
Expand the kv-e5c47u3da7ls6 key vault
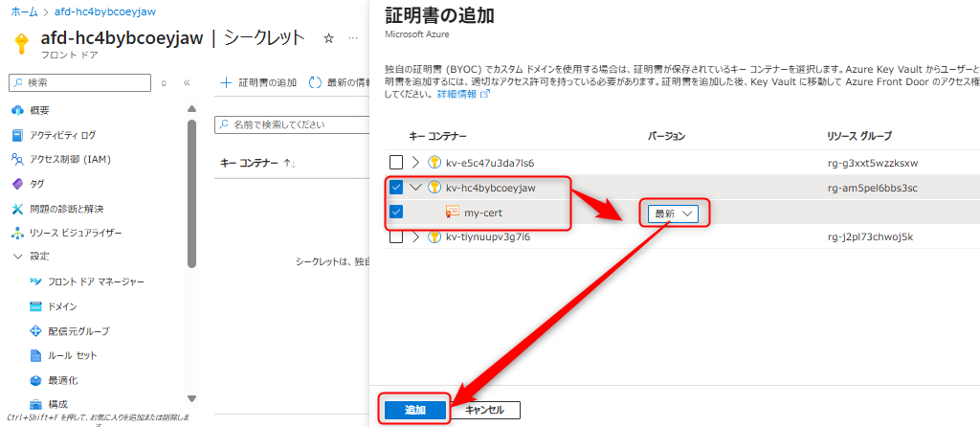point(415,163)
